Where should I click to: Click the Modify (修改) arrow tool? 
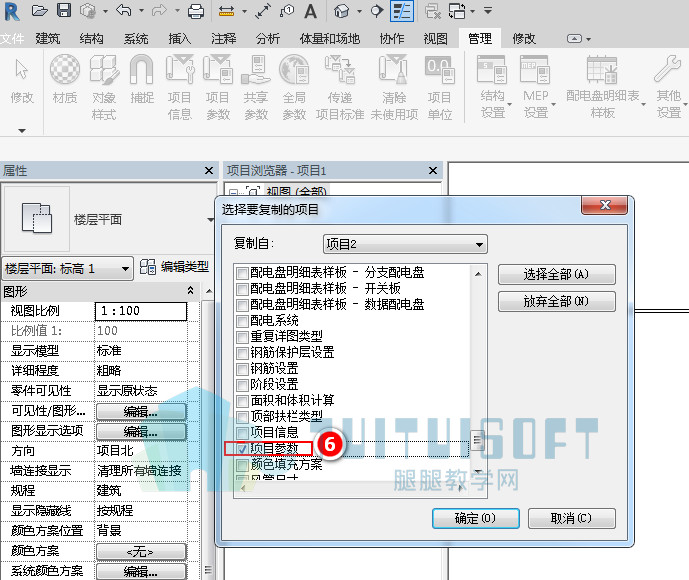[22, 79]
